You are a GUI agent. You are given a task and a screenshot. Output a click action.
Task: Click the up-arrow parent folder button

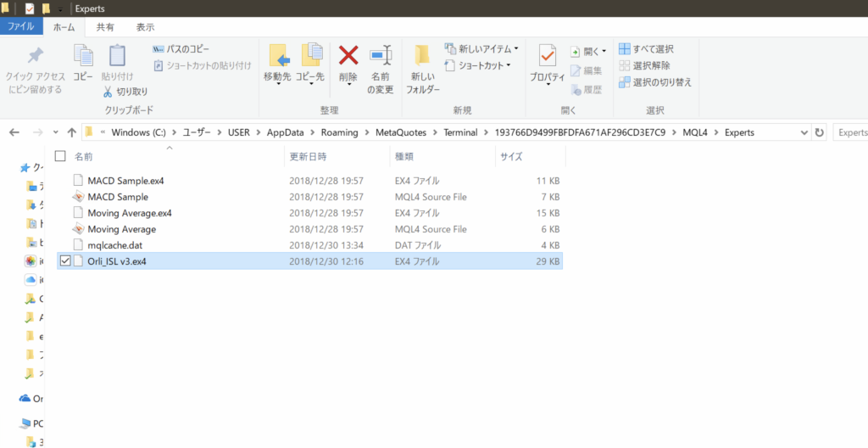71,132
